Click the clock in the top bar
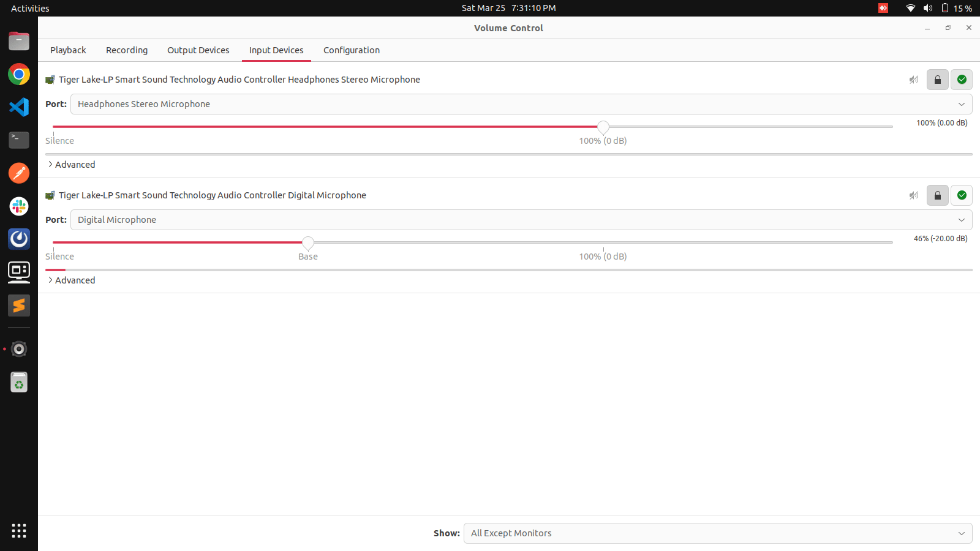This screenshot has width=980, height=551. [x=508, y=8]
